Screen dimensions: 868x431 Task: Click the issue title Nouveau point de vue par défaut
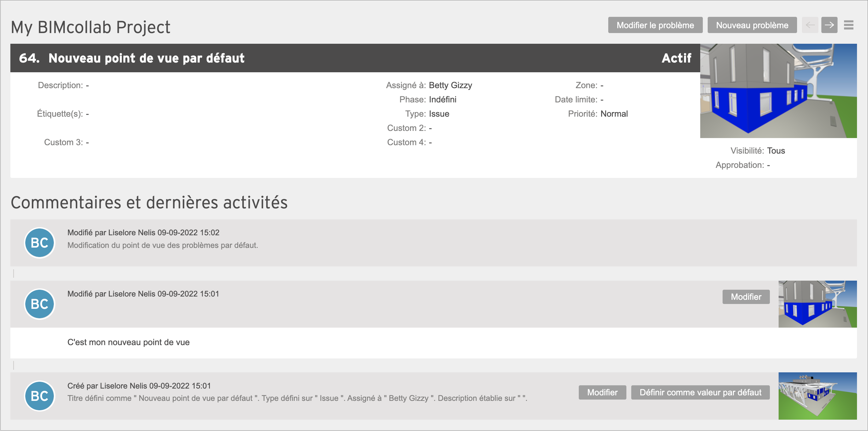click(147, 58)
